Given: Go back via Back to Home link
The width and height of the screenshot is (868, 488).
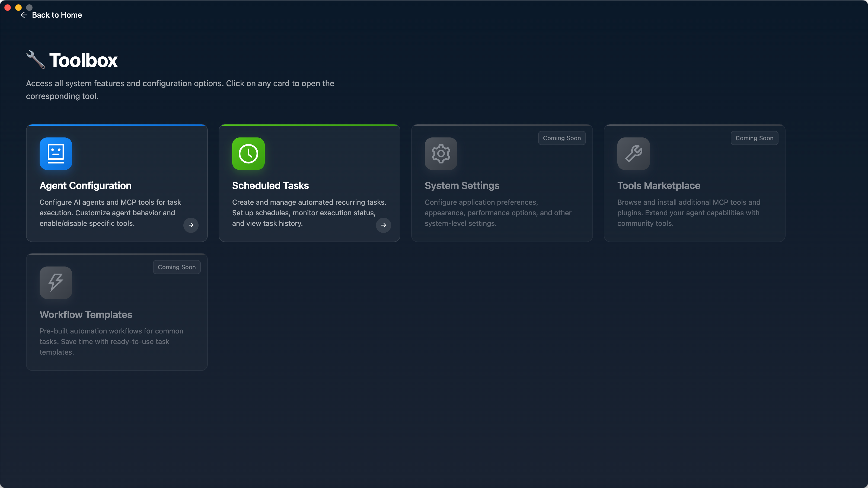Looking at the screenshot, I should click(57, 15).
